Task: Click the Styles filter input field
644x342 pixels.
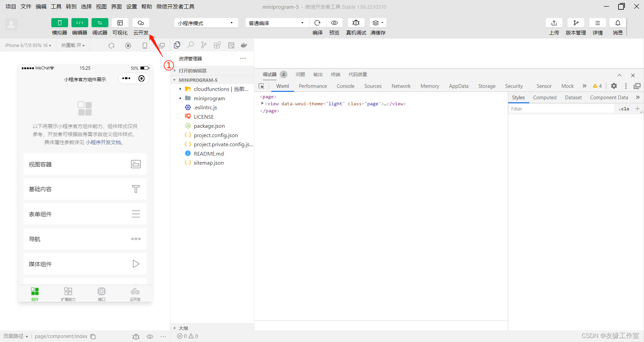Action: click(562, 109)
